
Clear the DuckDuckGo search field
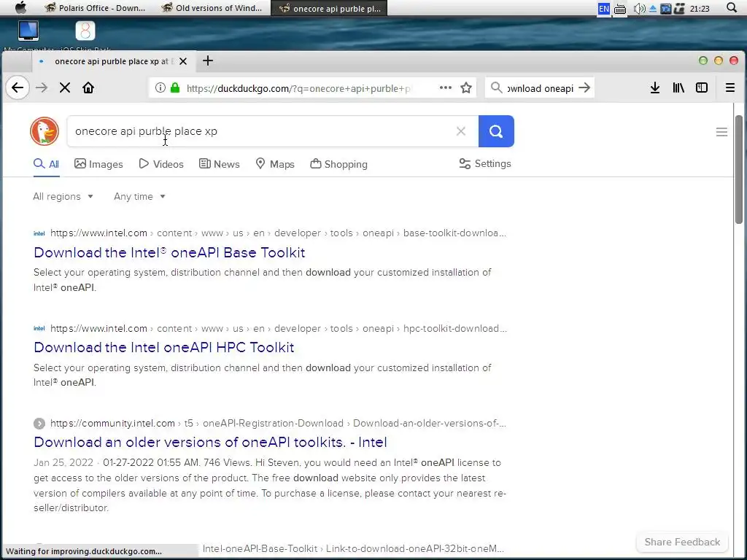point(461,131)
